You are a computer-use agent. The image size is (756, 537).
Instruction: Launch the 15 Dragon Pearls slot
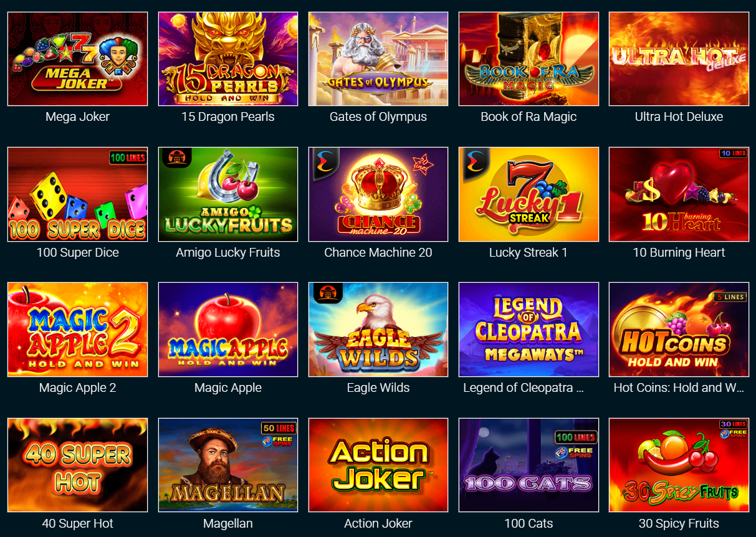(228, 59)
